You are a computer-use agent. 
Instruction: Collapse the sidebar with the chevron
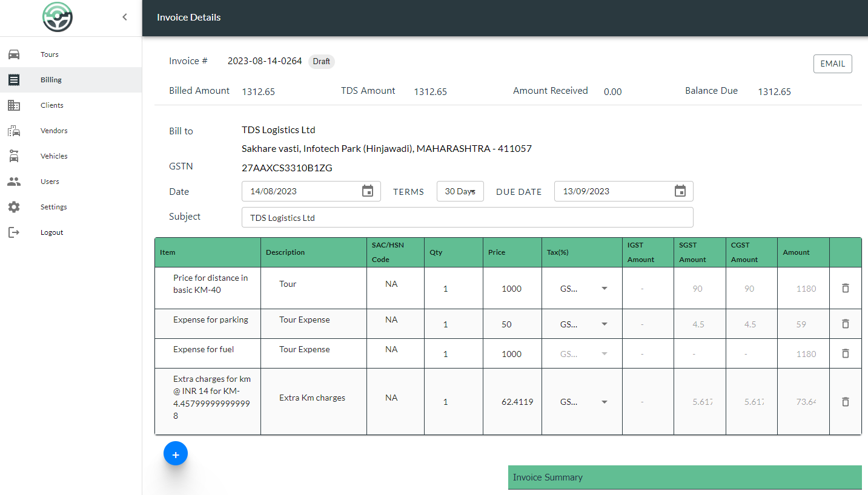pos(125,17)
